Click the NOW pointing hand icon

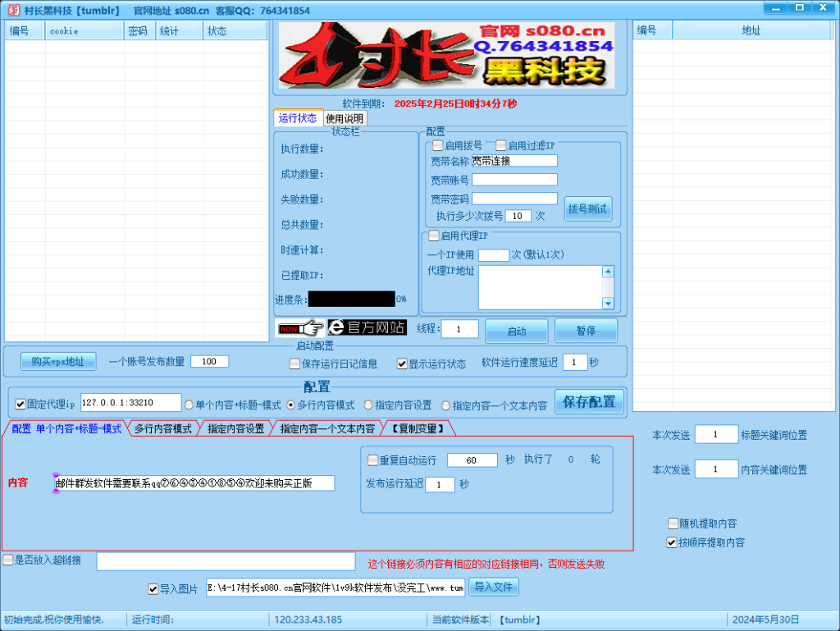point(300,327)
